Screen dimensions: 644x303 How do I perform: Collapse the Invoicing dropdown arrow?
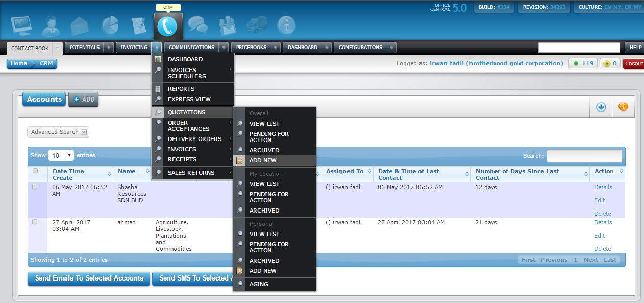coord(157,48)
